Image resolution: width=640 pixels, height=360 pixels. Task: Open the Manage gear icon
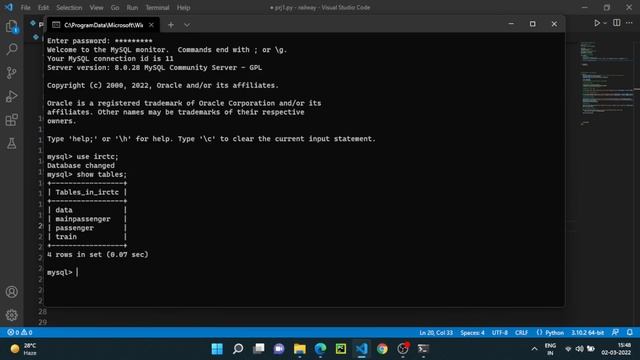[x=12, y=315]
